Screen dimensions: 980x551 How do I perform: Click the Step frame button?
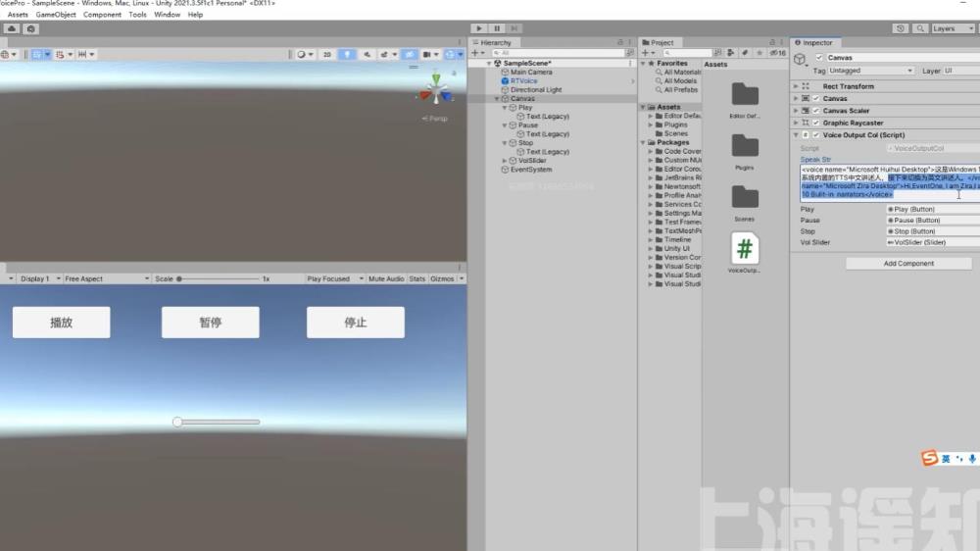coord(514,28)
